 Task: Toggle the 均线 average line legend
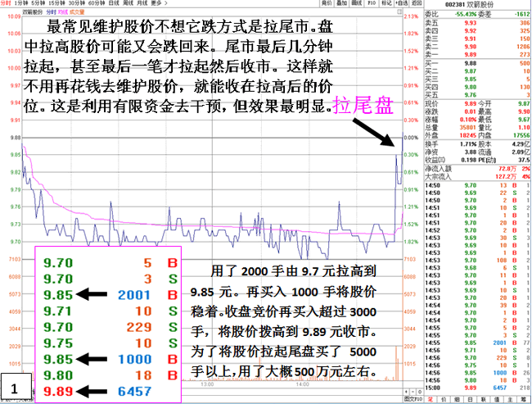click(x=63, y=13)
